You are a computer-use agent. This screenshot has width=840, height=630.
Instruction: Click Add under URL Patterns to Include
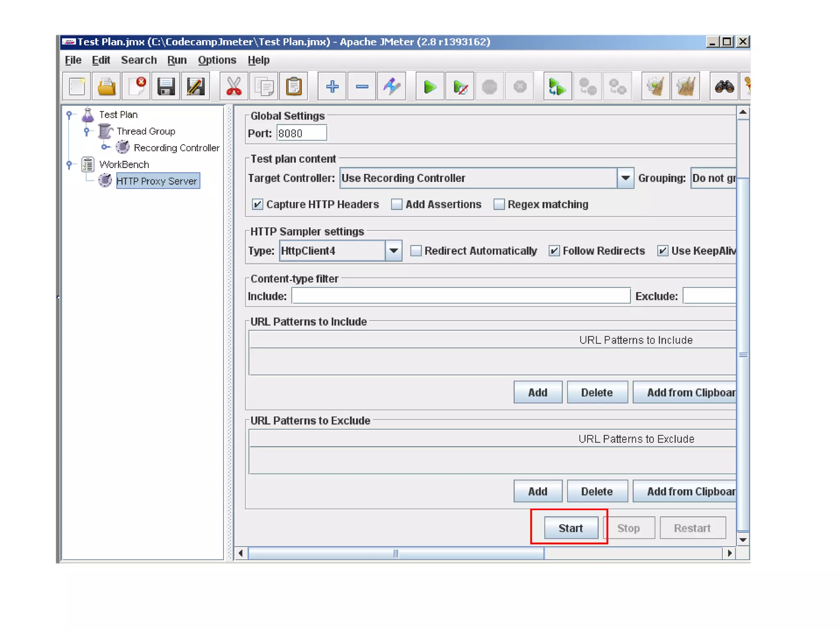coord(537,393)
